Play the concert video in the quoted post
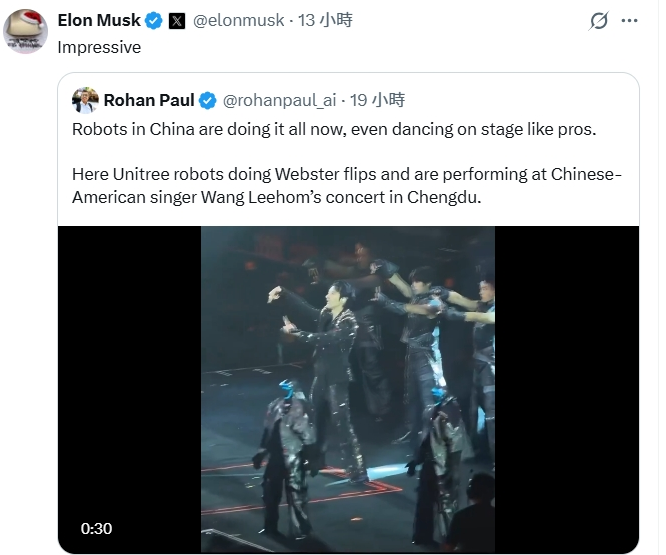 [348, 388]
